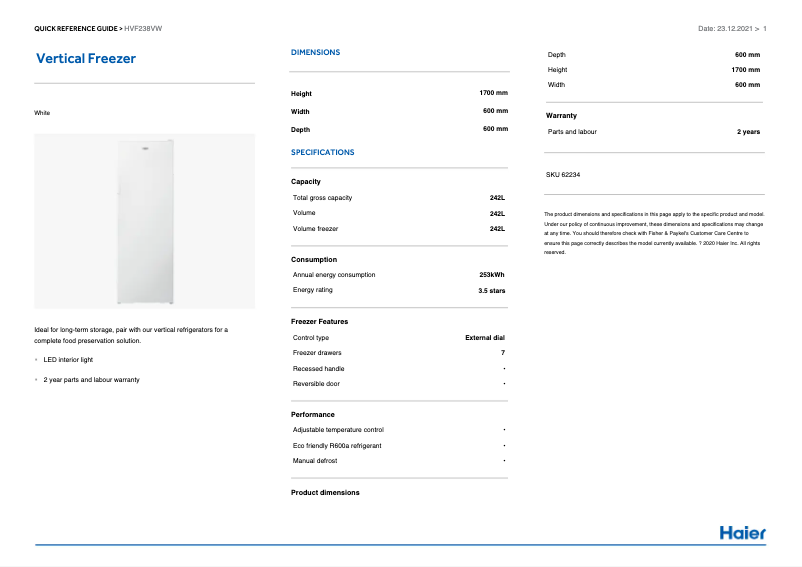Click the Performance subheading
This screenshot has height=567, width=802.
click(x=313, y=414)
